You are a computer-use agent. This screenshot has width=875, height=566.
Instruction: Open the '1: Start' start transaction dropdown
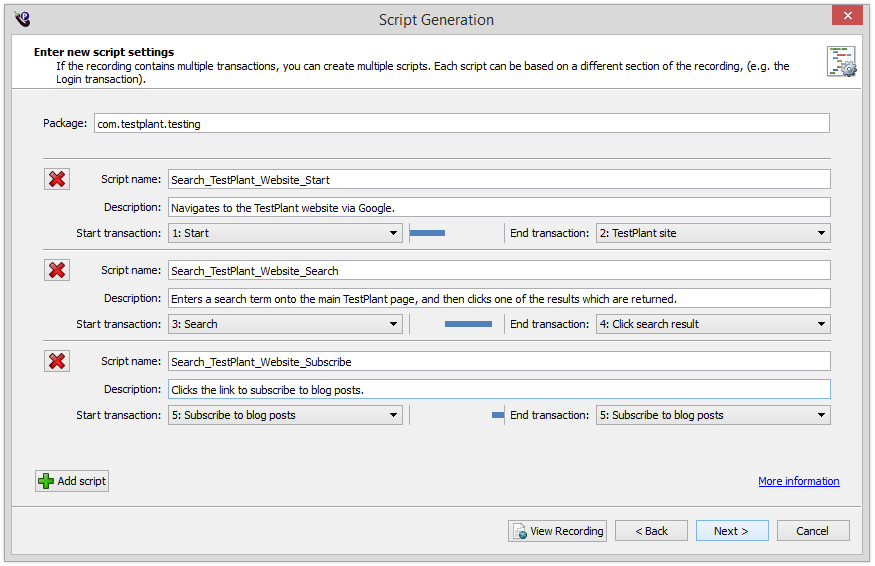coord(285,233)
